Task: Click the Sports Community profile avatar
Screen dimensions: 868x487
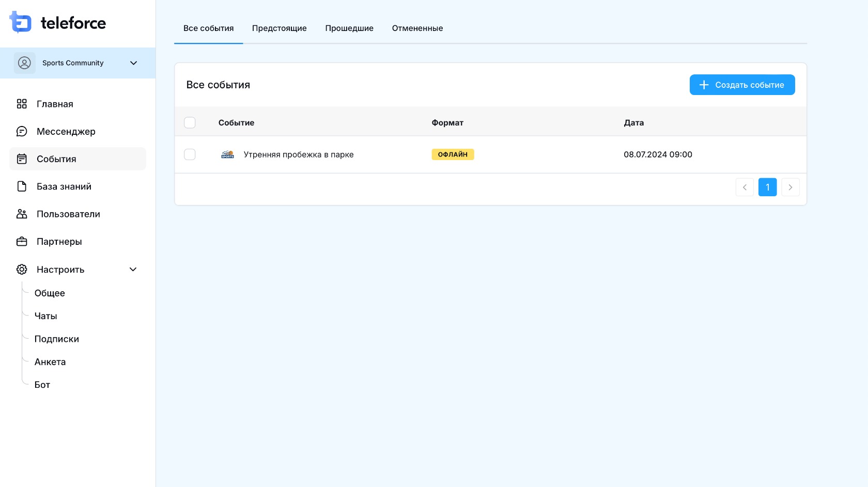Action: click(24, 63)
